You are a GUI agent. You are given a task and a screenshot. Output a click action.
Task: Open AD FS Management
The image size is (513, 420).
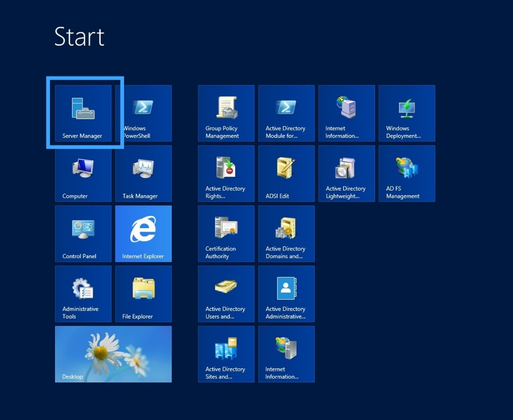[406, 173]
